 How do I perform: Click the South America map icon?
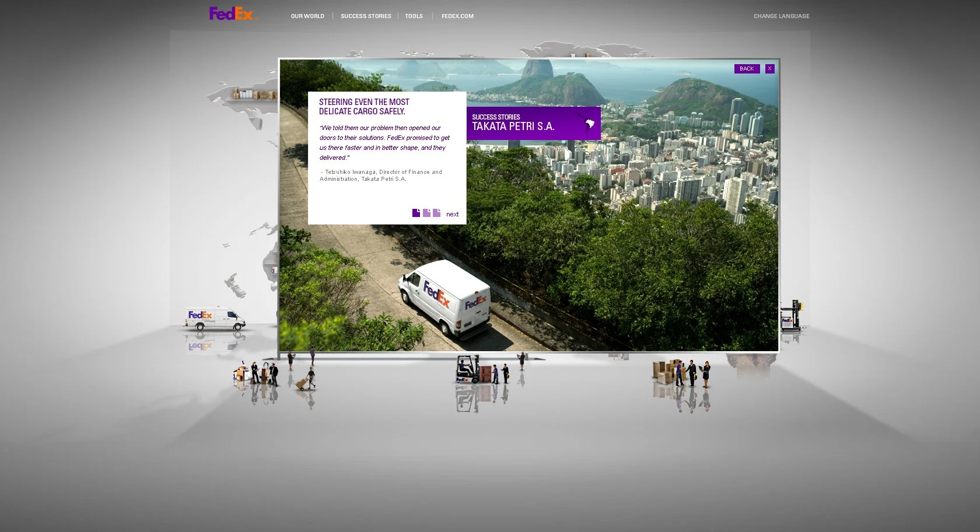[x=587, y=123]
